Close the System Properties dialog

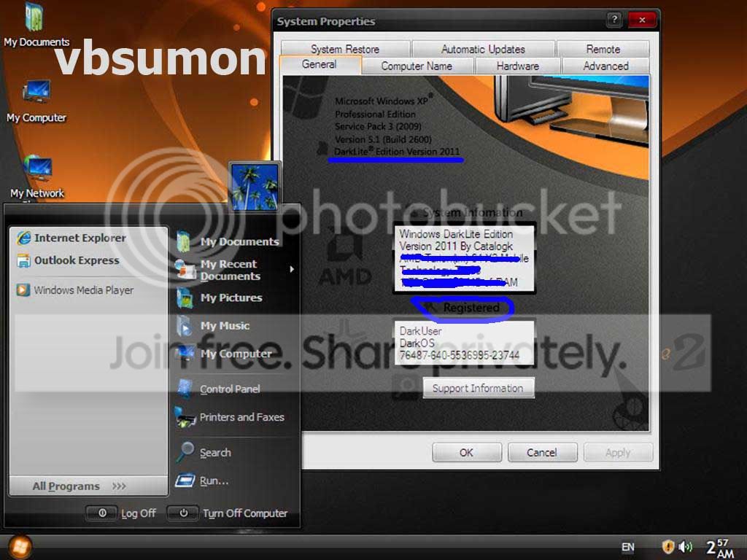tap(642, 20)
